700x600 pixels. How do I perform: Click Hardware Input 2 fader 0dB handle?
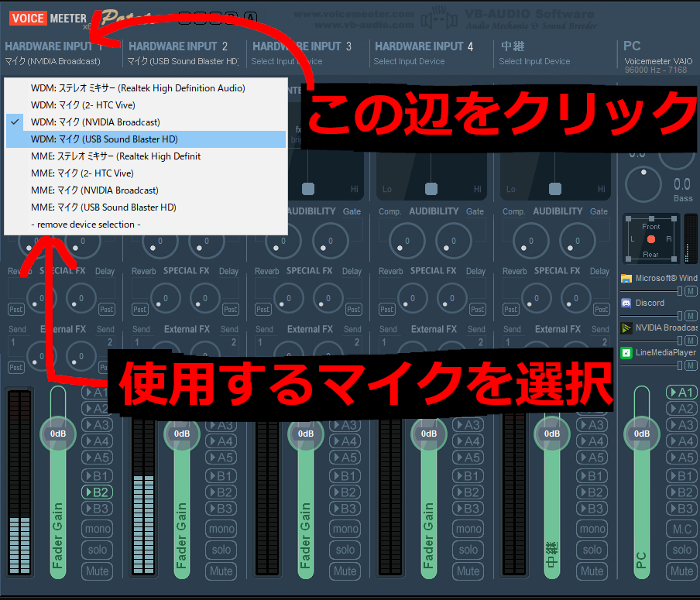pyautogui.click(x=182, y=434)
